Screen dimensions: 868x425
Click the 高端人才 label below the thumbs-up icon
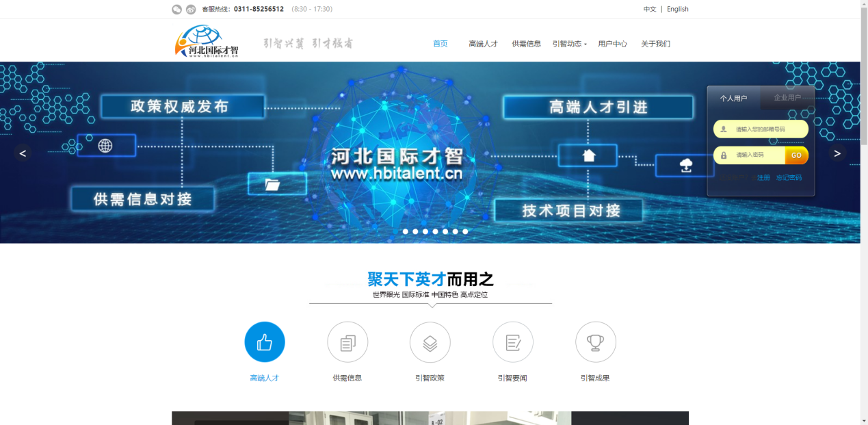(265, 378)
